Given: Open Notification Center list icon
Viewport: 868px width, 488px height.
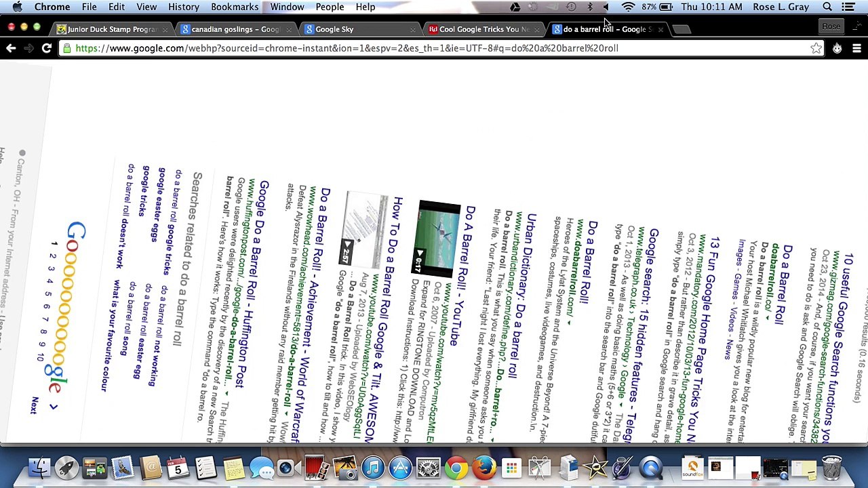Looking at the screenshot, I should (x=848, y=7).
